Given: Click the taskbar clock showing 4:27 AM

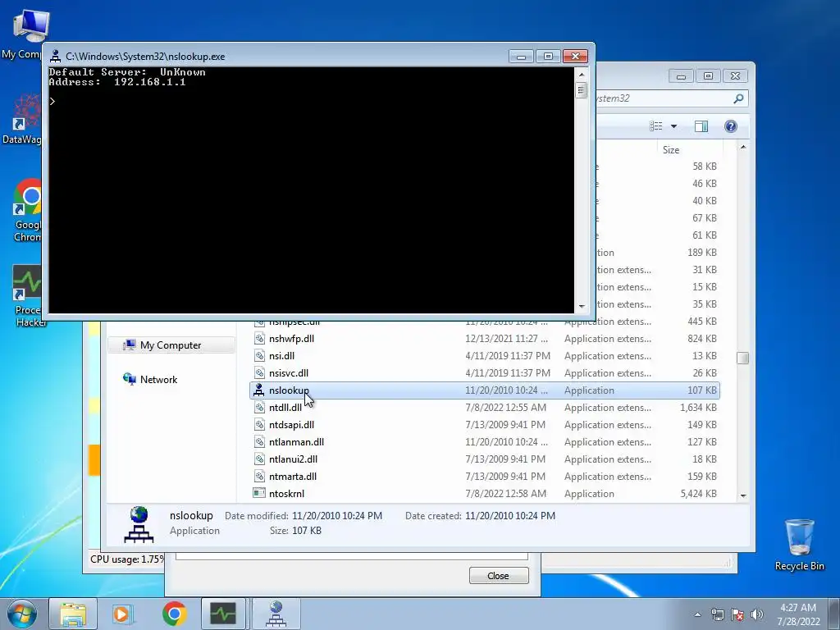Looking at the screenshot, I should pos(798,614).
